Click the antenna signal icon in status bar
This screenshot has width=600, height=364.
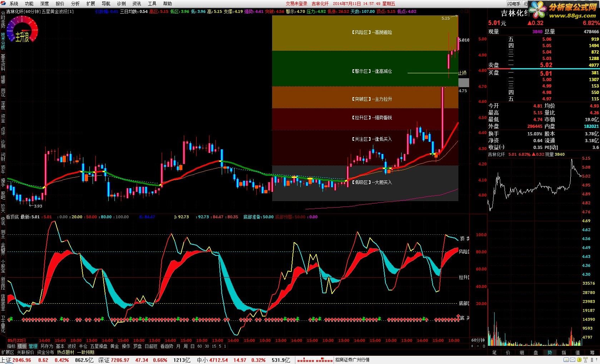click(585, 360)
